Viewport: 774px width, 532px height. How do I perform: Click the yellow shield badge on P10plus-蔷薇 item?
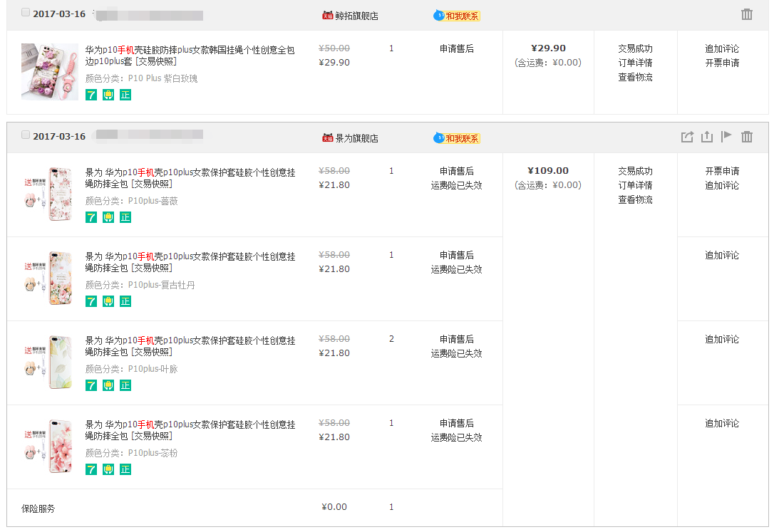108,217
